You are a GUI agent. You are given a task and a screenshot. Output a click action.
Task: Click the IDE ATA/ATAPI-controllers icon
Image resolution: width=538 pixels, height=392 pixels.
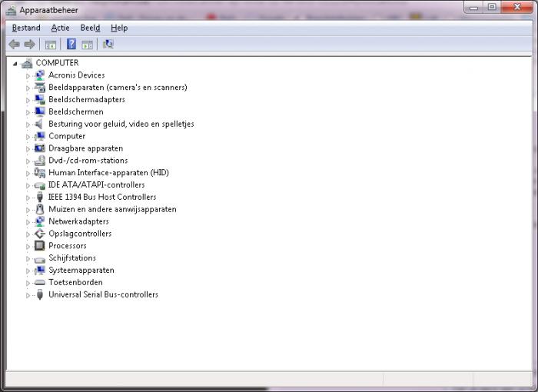[40, 186]
